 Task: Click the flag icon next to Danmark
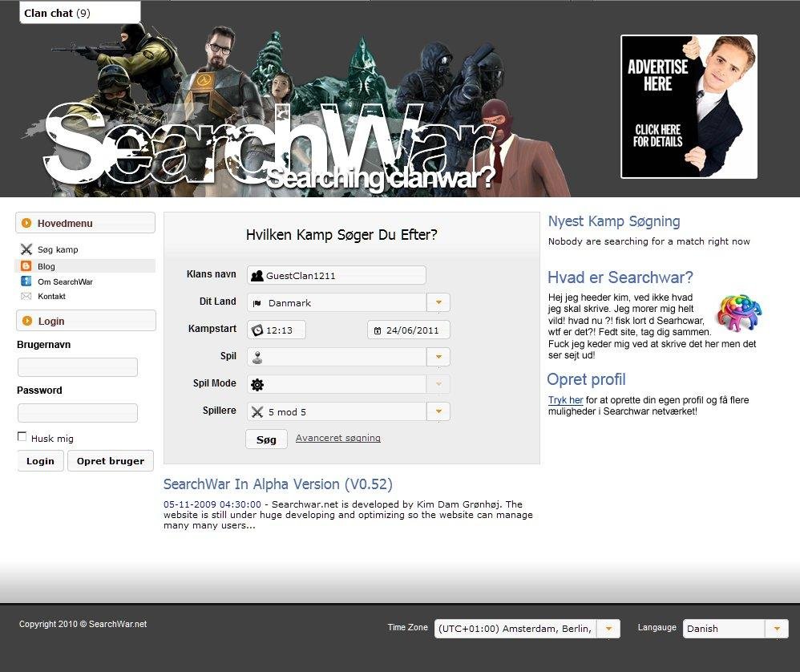click(258, 302)
